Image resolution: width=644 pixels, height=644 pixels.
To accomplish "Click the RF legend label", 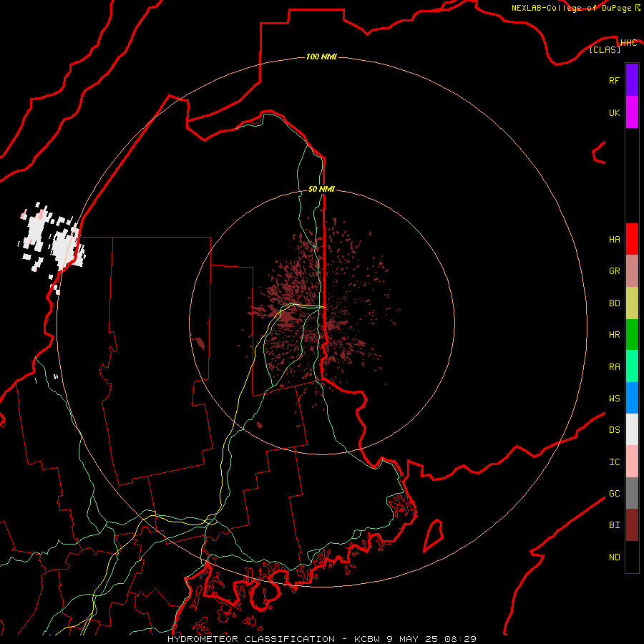I will pos(614,81).
